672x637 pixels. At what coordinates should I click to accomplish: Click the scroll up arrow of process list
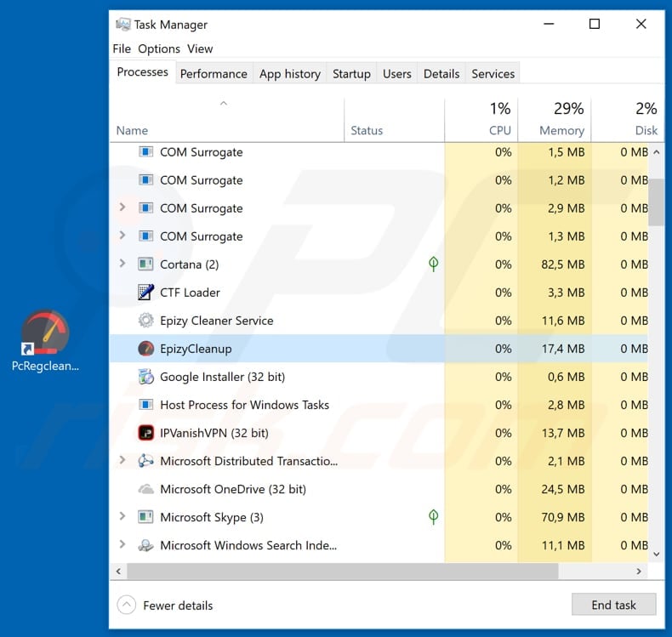656,152
